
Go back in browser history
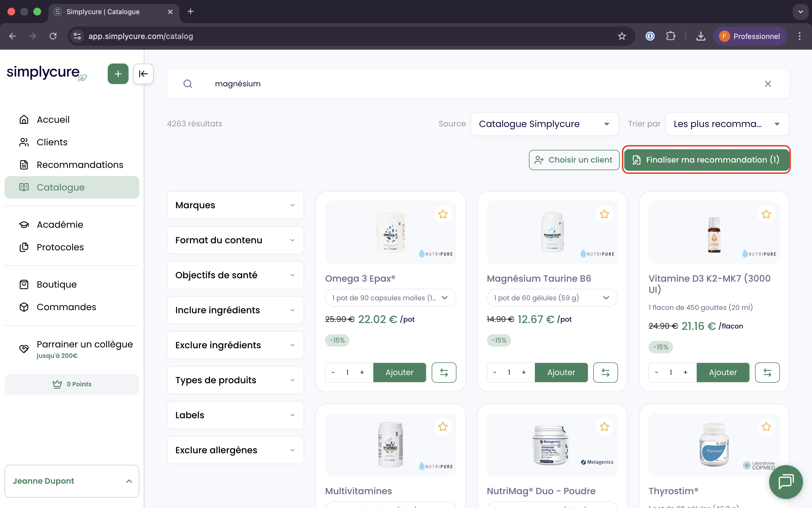coord(13,36)
